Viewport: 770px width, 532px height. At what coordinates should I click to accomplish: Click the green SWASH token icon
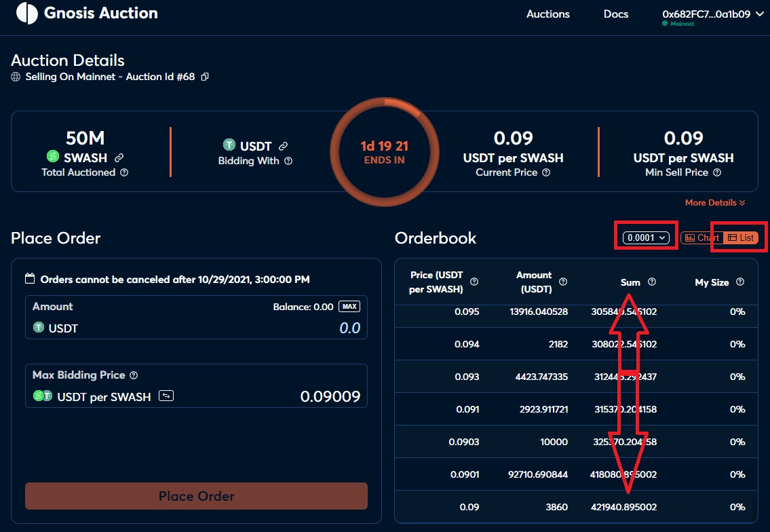52,156
